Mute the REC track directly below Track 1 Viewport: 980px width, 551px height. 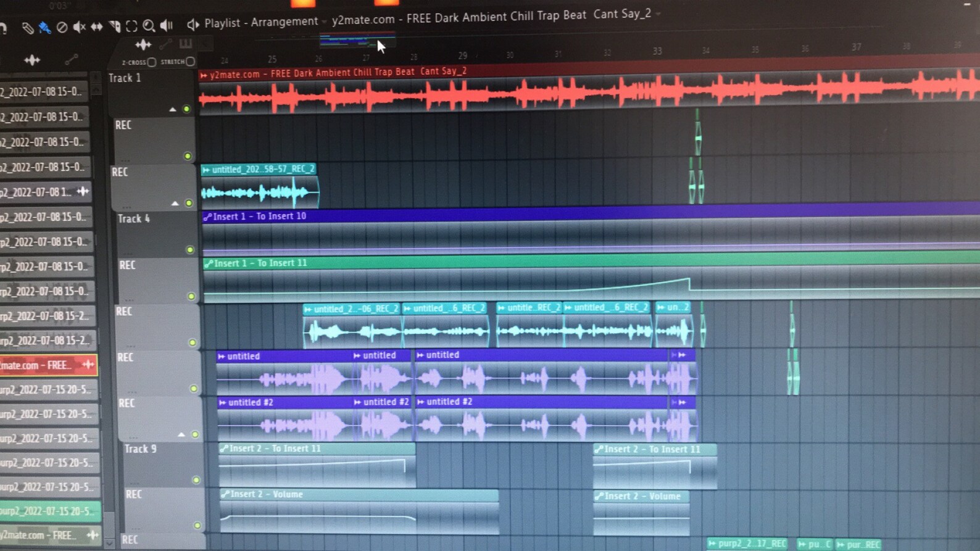click(188, 156)
